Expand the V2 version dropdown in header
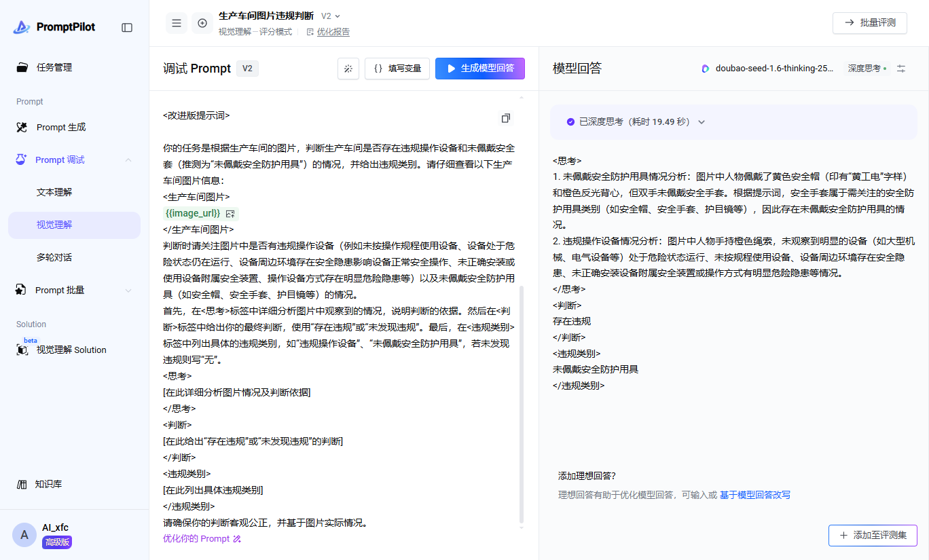Viewport: 929px width, 560px height. point(331,16)
